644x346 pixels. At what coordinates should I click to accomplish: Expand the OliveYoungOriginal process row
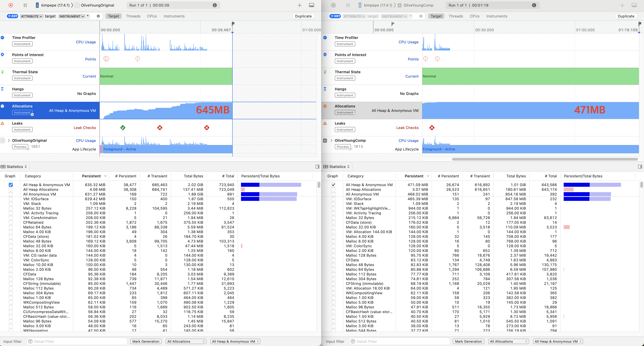[x=9, y=141]
